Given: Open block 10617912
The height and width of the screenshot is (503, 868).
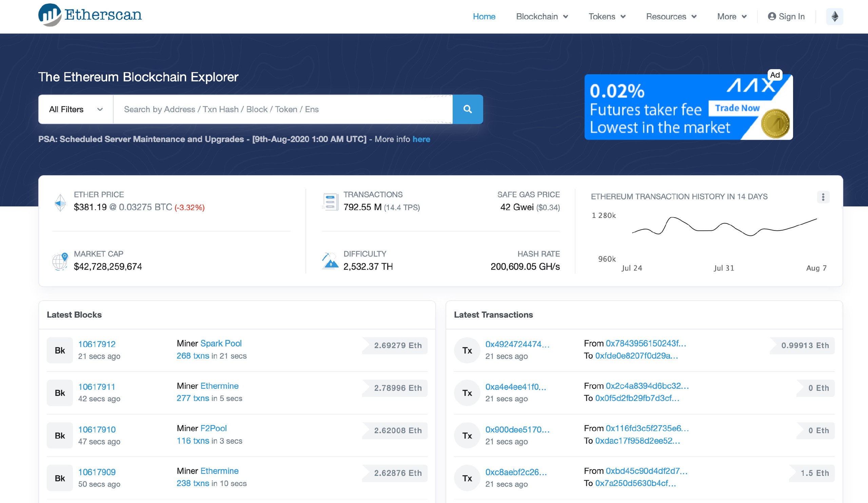Looking at the screenshot, I should coord(97,344).
